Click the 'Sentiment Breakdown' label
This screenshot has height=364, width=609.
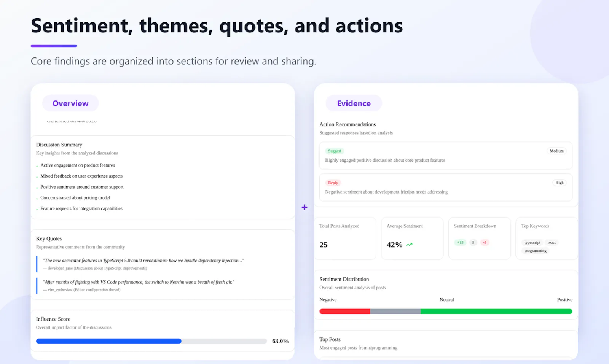[x=475, y=226]
